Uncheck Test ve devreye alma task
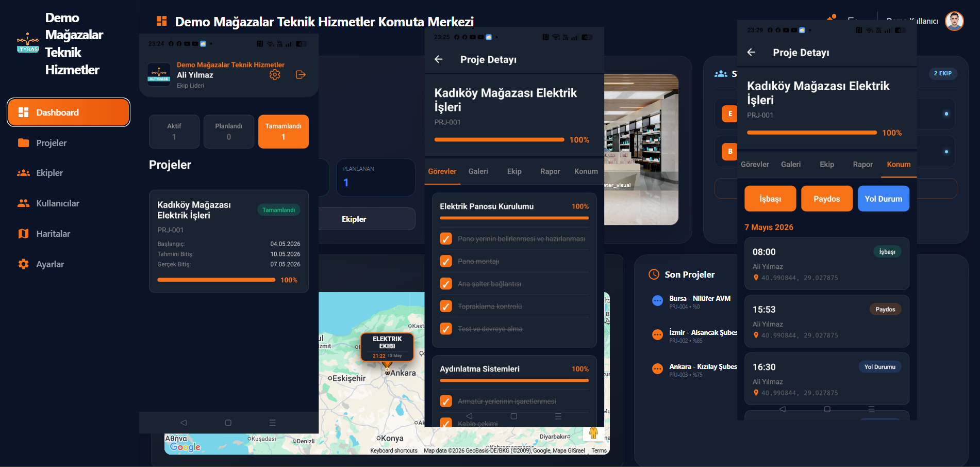 point(446,329)
